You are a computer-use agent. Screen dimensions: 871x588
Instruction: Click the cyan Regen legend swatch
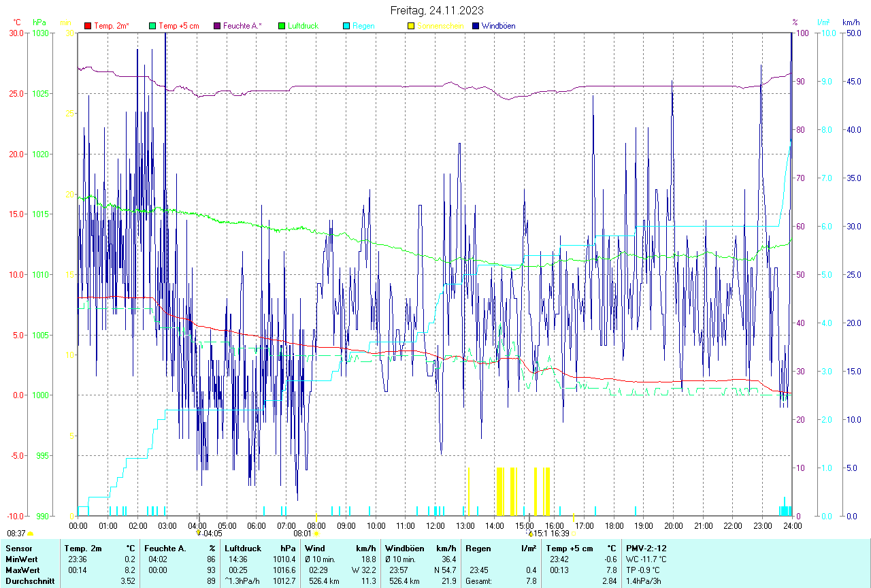pyautogui.click(x=346, y=26)
